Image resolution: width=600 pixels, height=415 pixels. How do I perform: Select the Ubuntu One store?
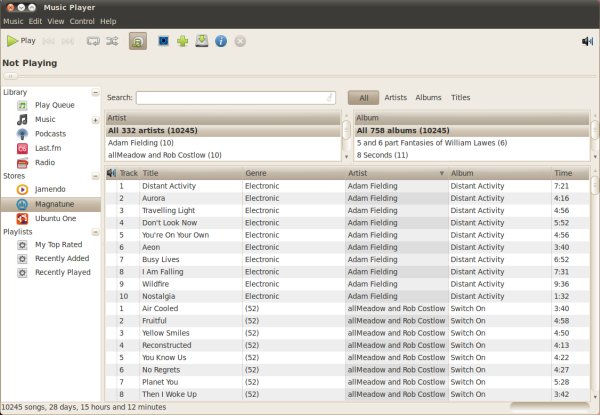[x=55, y=219]
